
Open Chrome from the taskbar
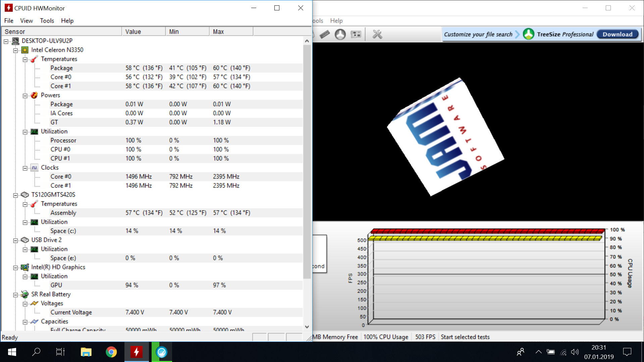[x=111, y=352]
